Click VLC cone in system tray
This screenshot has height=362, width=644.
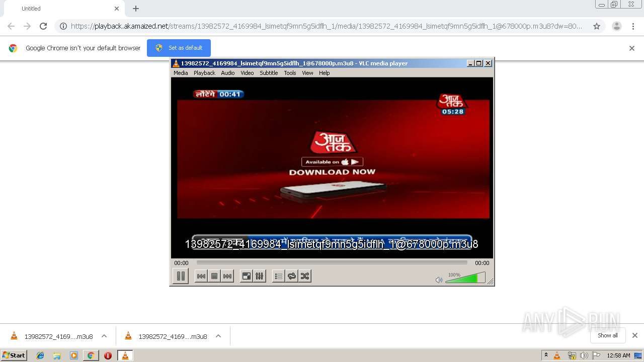[x=557, y=355]
